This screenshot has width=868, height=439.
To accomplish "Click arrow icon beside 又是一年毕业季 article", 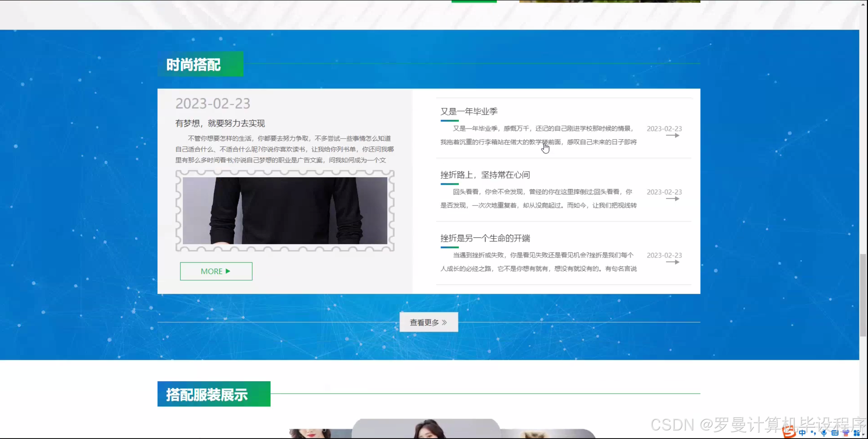I will [672, 135].
